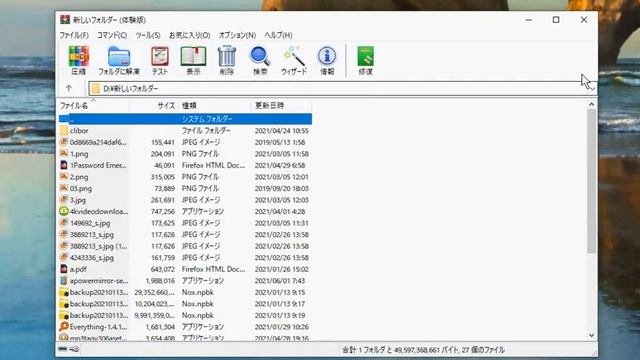This screenshot has height=360, width=640.
Task: Click the 2021/04/24 10:55 date cell
Action: (x=282, y=131)
